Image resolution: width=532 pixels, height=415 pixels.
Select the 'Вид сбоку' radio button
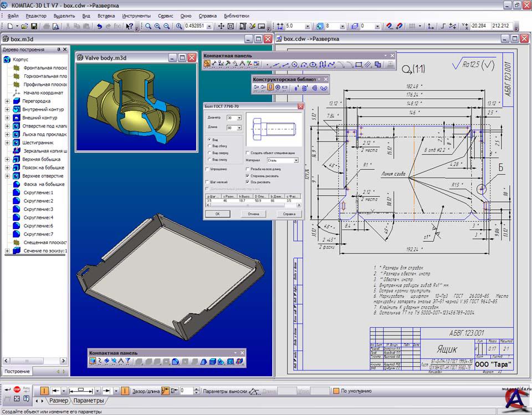pos(208,146)
